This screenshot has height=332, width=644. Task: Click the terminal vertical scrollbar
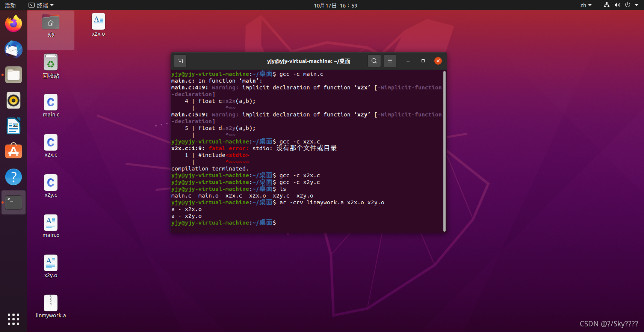444,151
